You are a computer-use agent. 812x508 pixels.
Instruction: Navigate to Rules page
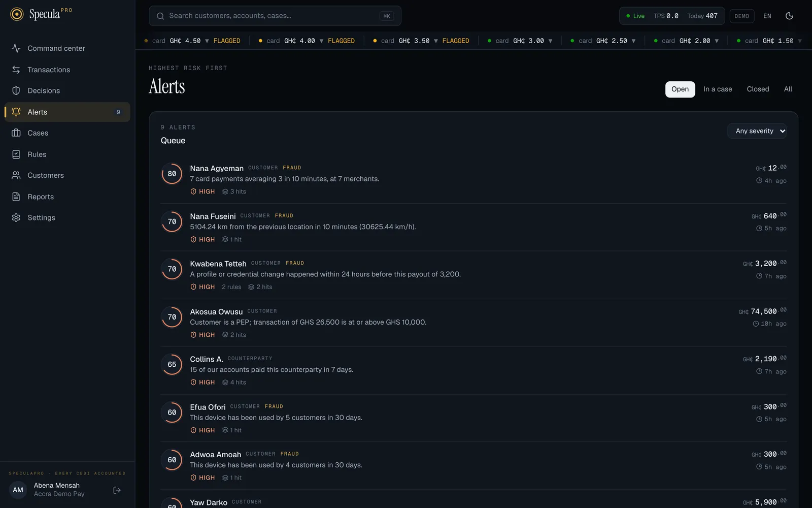pos(67,154)
